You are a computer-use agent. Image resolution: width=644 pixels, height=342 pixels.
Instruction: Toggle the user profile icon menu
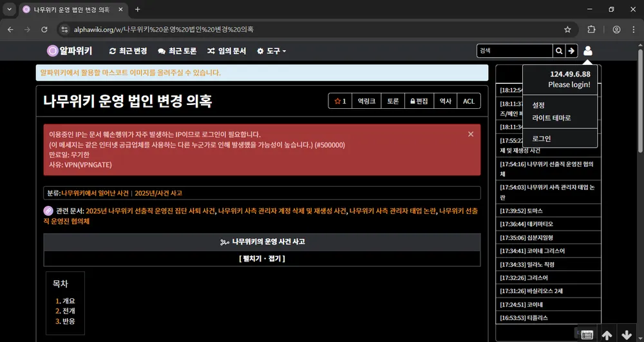[x=588, y=51]
